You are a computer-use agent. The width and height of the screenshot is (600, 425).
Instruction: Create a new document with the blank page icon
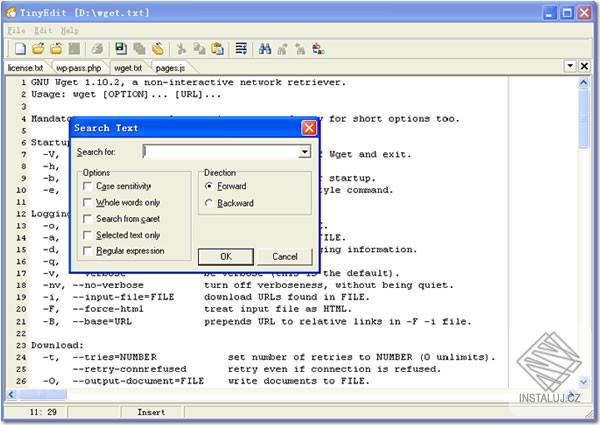(x=20, y=49)
